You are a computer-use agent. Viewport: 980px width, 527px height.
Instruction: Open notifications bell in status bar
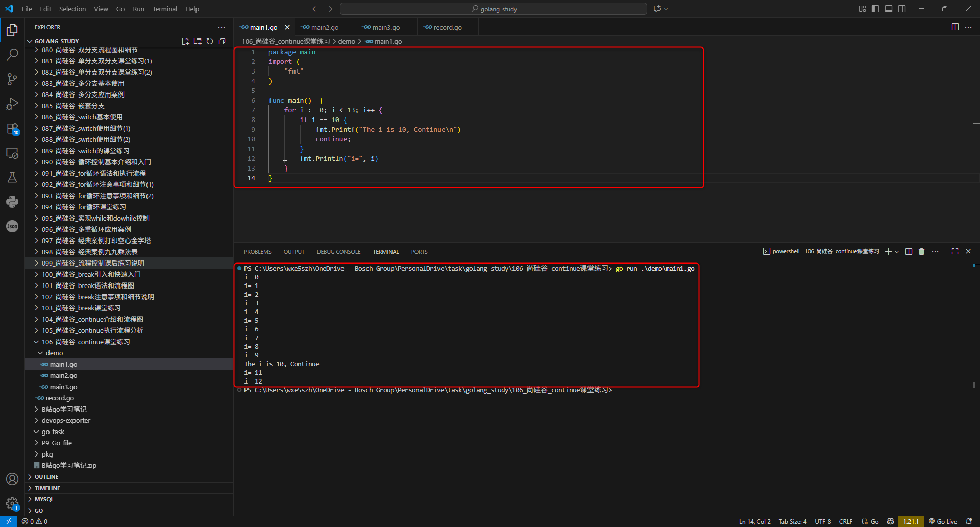pos(969,521)
